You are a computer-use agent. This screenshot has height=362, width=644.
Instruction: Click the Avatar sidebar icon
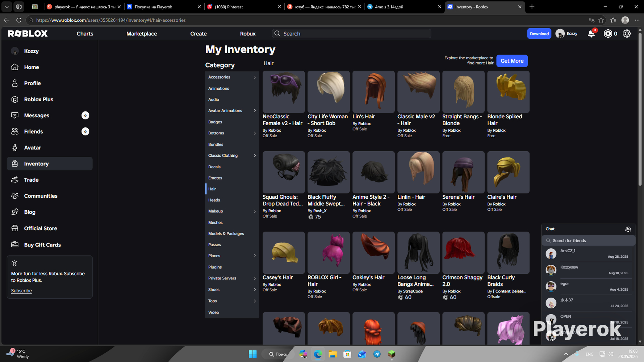15,148
